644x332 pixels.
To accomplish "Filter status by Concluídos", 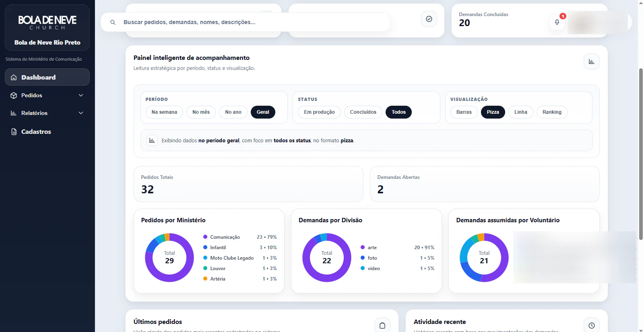I will pyautogui.click(x=363, y=112).
